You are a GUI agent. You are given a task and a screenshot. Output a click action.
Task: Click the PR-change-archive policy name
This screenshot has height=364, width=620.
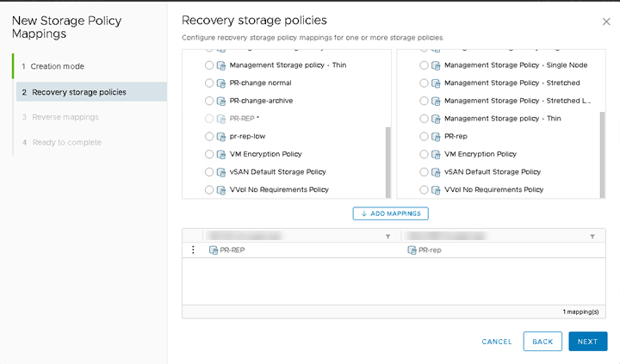(262, 101)
